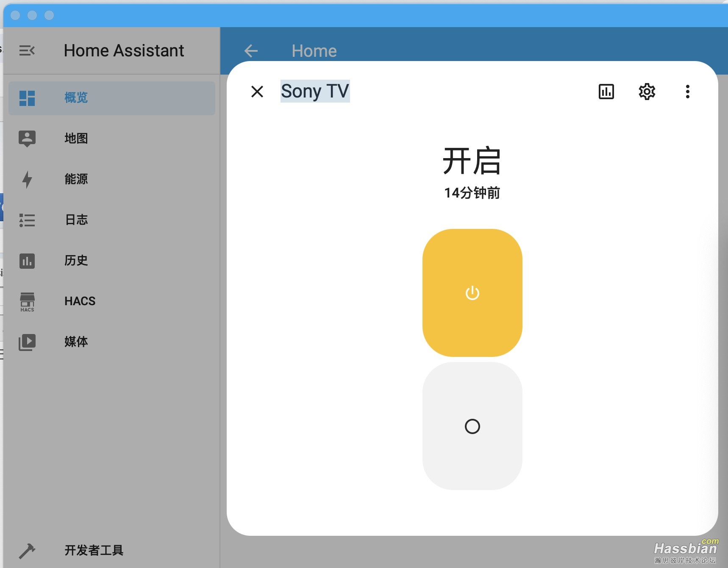Select the 地图 menu label
The width and height of the screenshot is (728, 568).
[76, 139]
